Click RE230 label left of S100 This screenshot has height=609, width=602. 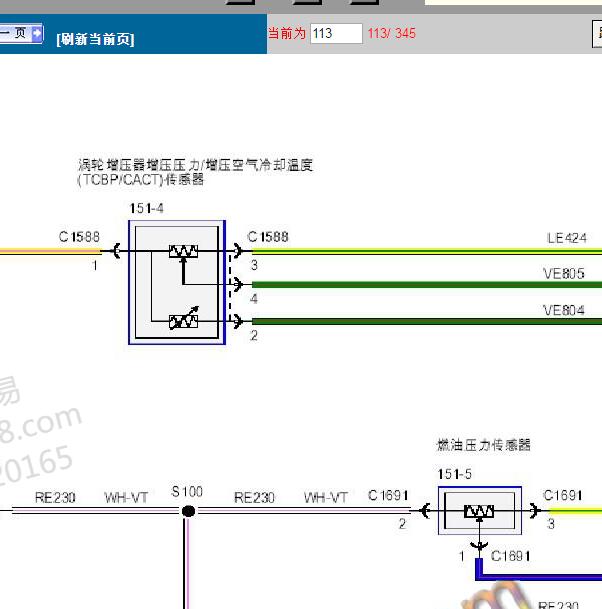[55, 498]
